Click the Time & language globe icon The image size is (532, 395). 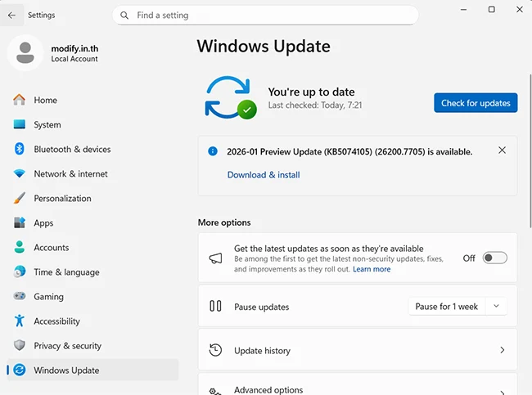click(x=20, y=272)
